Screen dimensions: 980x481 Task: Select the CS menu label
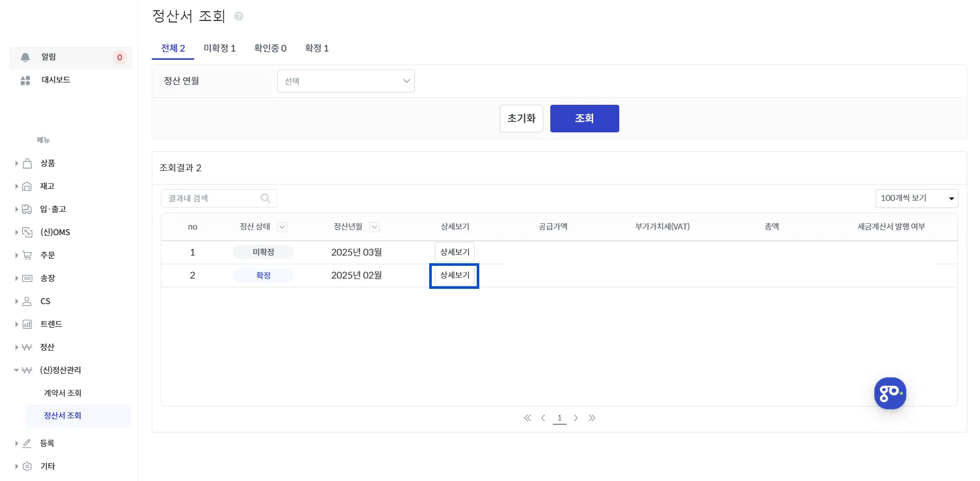click(45, 301)
